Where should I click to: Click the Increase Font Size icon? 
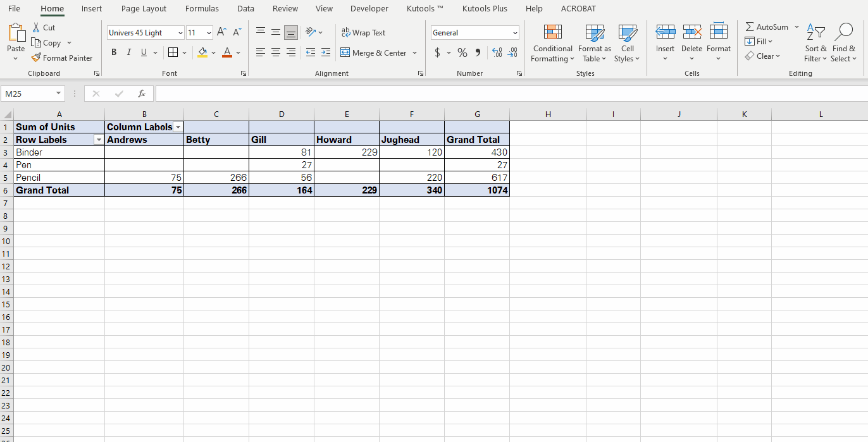(221, 32)
